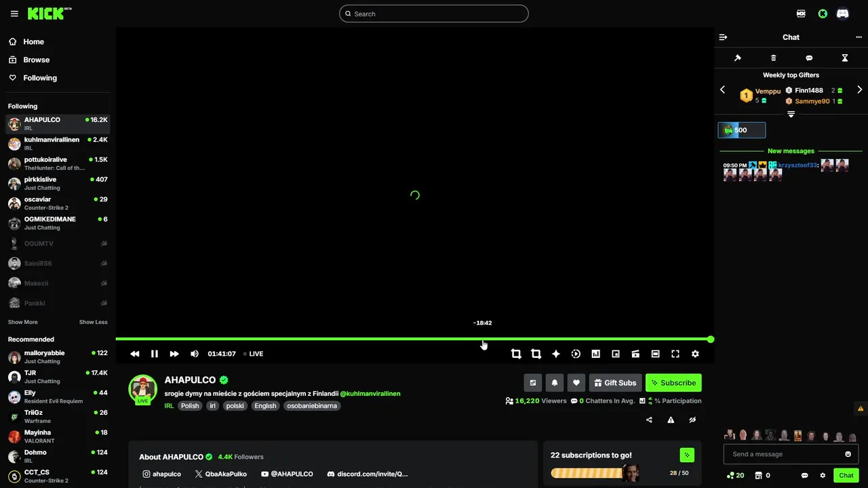Screen dimensions: 868x488
Task: Open the ahapulco Instagram link
Action: click(x=161, y=474)
